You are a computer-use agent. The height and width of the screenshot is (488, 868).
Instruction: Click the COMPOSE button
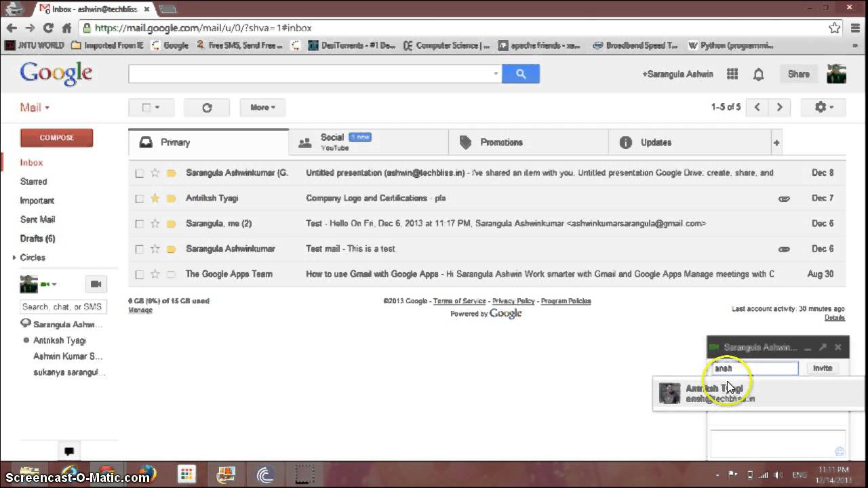pos(56,138)
